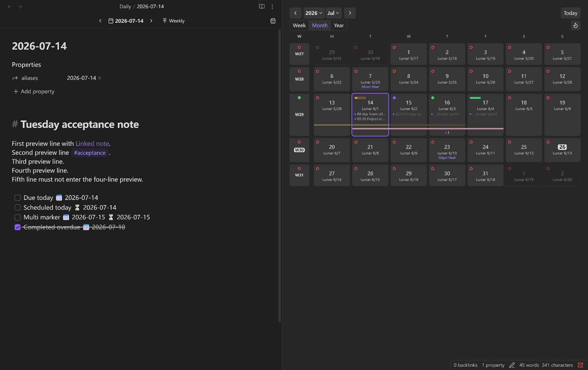Screen dimensions: 588x370
Task: Go to previous daily note chevron
Action: [x=100, y=21]
